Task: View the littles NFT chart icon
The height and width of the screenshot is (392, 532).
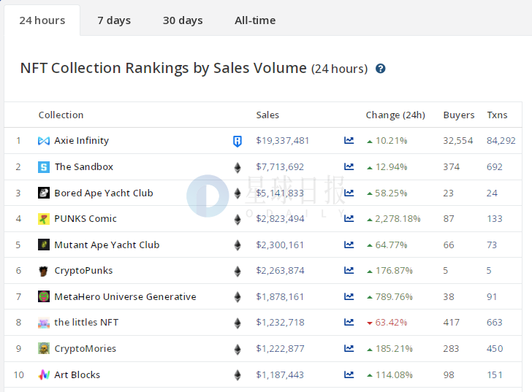Action: point(349,322)
